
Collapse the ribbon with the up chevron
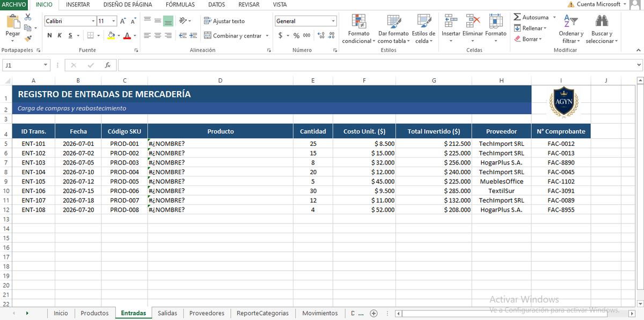pyautogui.click(x=638, y=50)
